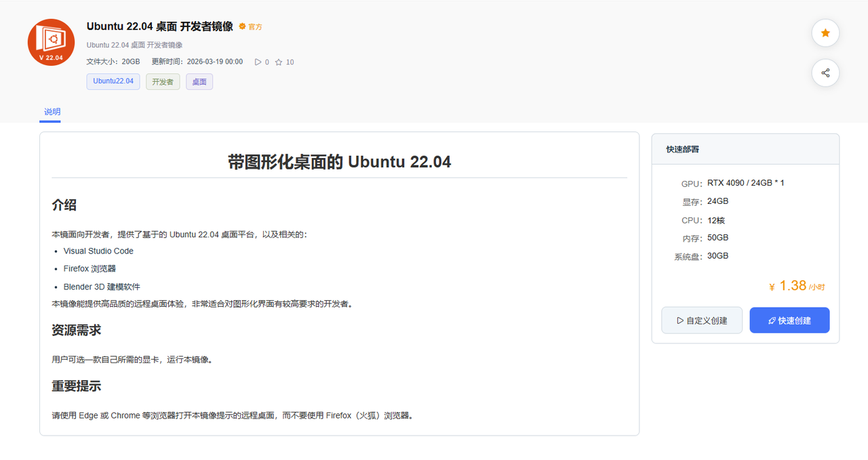Click the 内存 value 50GB
868x460 pixels.
tap(718, 238)
